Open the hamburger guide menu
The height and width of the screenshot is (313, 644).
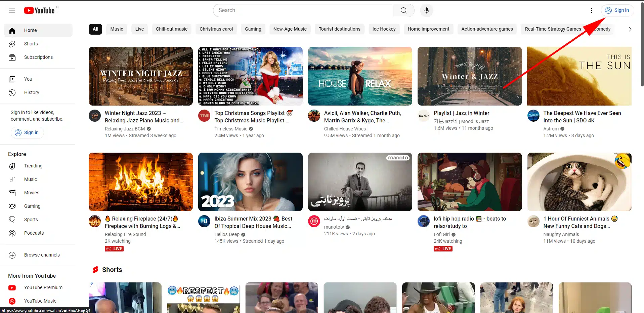pos(12,10)
